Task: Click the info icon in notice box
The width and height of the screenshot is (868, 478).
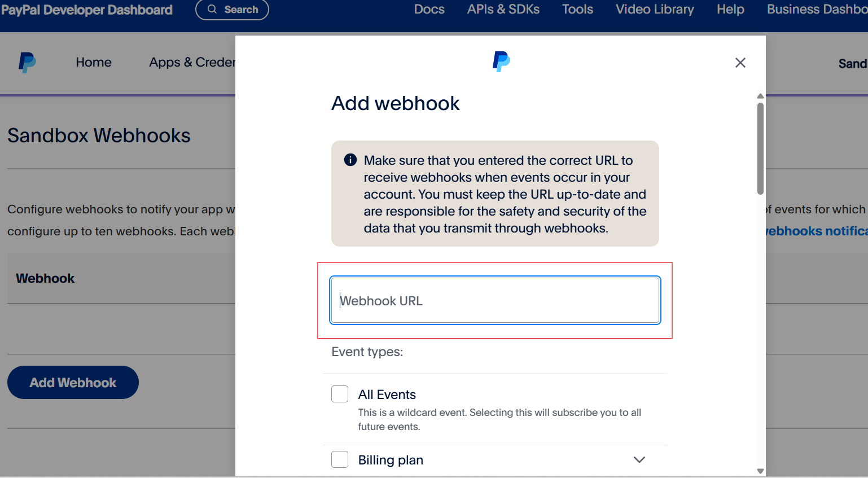Action: point(350,160)
